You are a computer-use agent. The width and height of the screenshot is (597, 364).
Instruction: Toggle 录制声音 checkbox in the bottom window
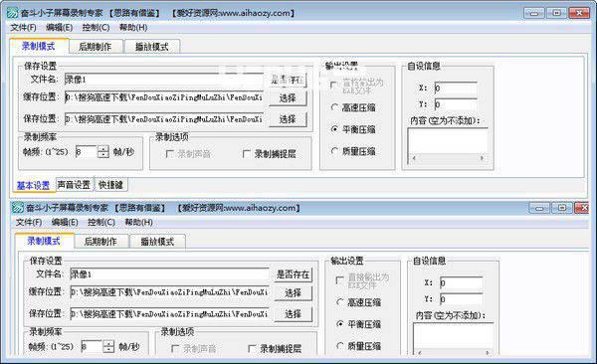[175, 349]
